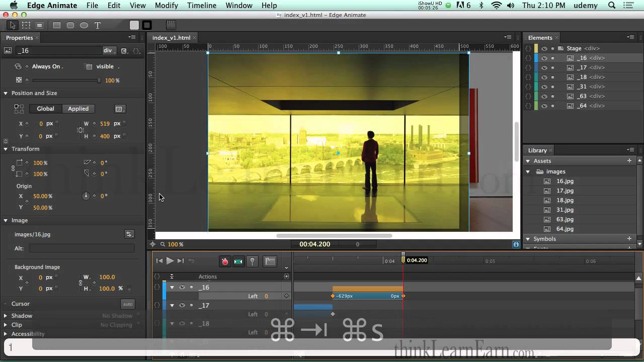Open actions for element _16 in Properties
The width and height of the screenshot is (644, 362).
coord(136,51)
